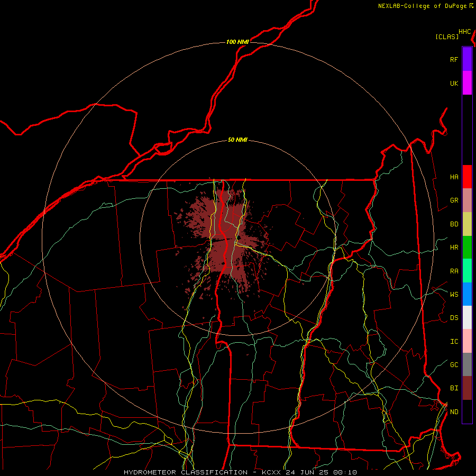Screen dimensions: 476x476
Task: Click the '[CLAS]' units label
Action: 447,36
